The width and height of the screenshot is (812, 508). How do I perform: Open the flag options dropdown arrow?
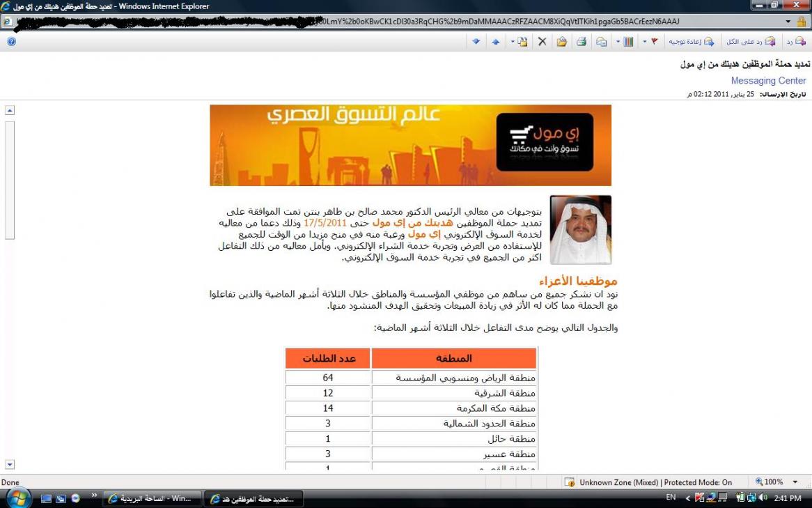(645, 42)
